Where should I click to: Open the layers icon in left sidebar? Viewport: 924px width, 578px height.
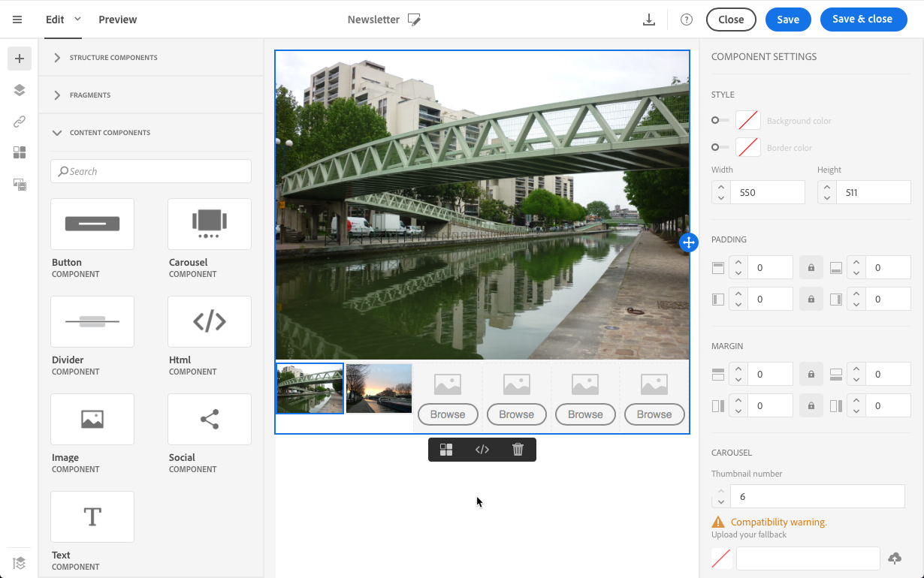(x=20, y=90)
